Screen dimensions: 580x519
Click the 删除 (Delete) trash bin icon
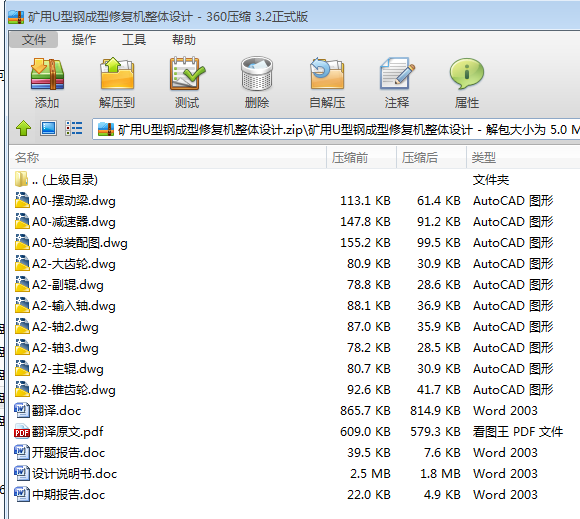point(257,74)
